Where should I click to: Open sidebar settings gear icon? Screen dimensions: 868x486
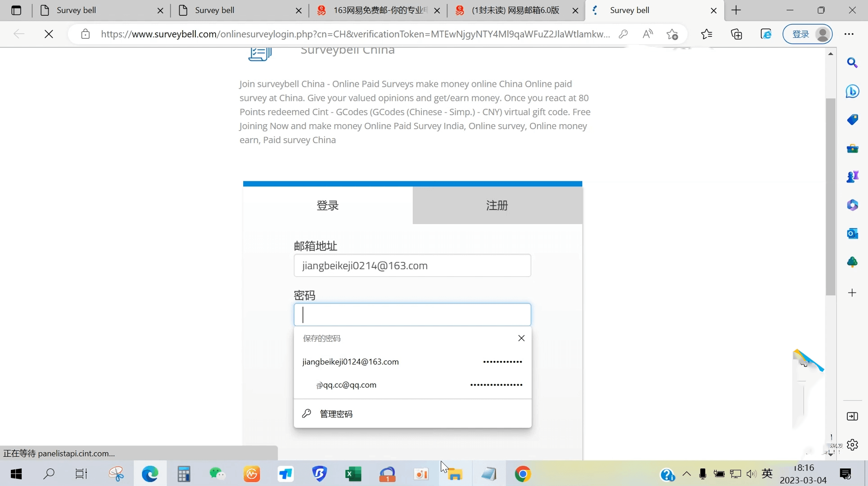(852, 445)
